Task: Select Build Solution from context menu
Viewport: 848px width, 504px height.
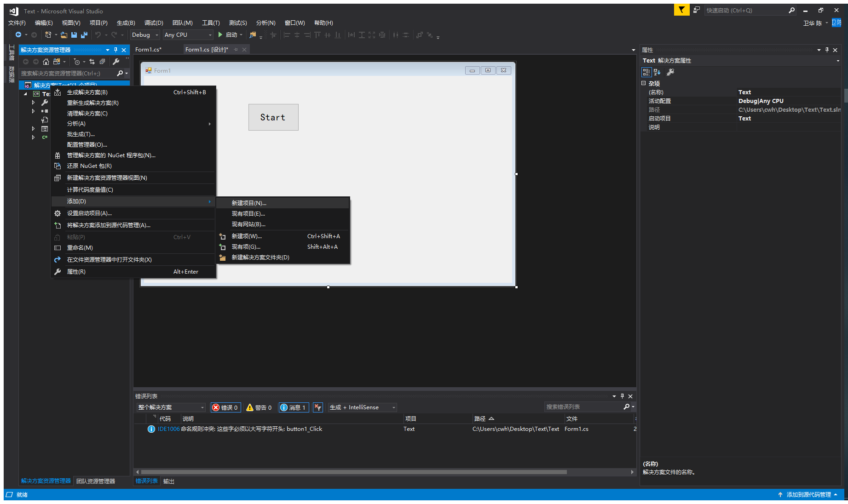Action: click(x=133, y=92)
